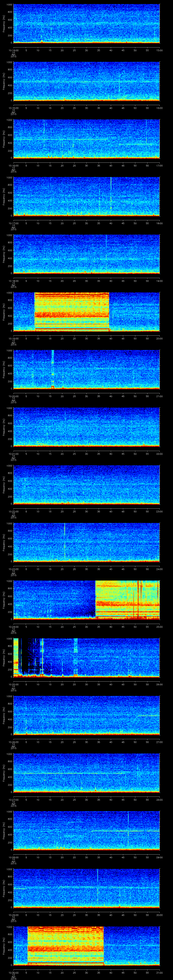The image size is (173, 980).
Task: Click the 10:28:00 start time label
Action: click(13, 857)
